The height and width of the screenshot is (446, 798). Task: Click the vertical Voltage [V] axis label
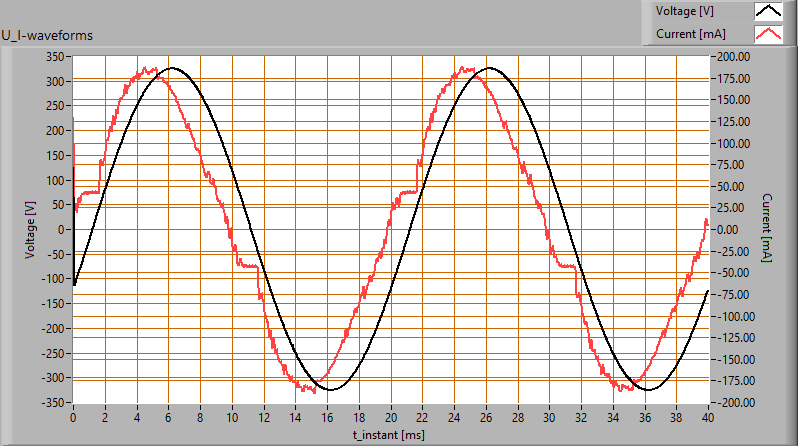pos(31,229)
